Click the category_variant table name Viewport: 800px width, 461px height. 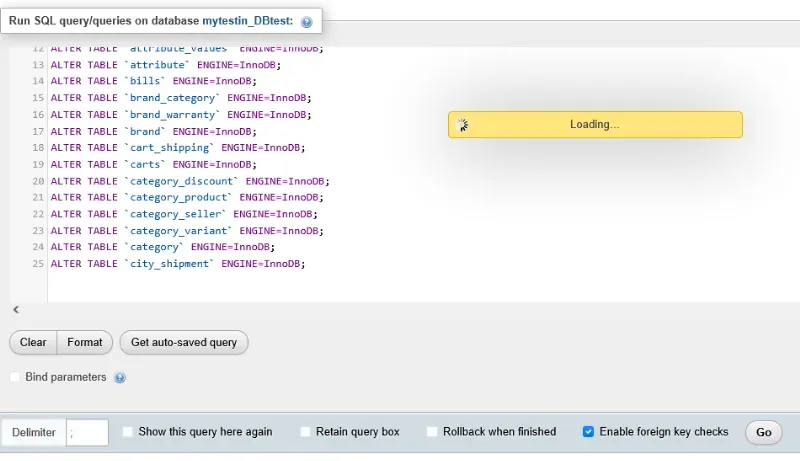click(x=179, y=231)
